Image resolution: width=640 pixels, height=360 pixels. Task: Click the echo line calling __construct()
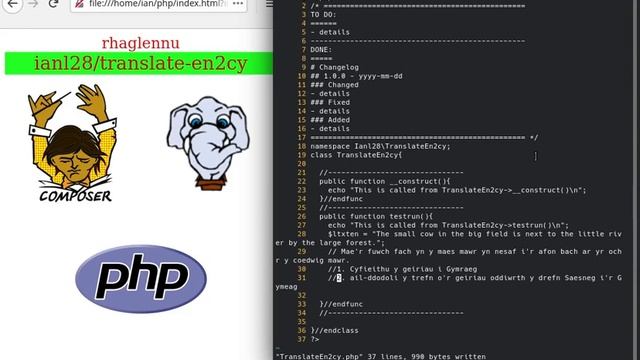point(457,190)
